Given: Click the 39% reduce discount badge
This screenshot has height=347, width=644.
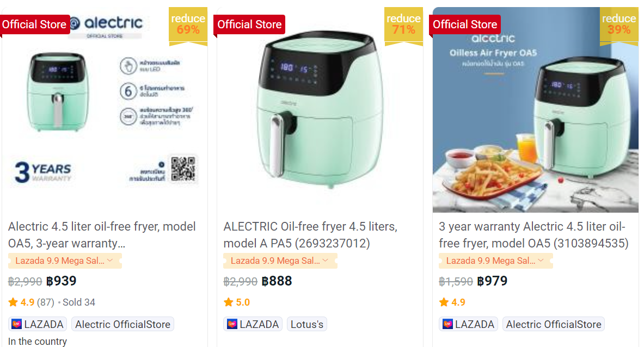Looking at the screenshot, I should pos(619,24).
